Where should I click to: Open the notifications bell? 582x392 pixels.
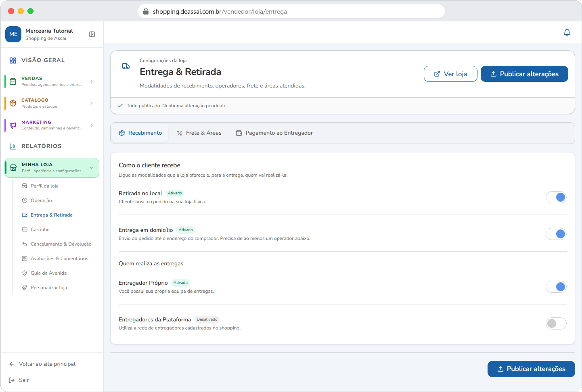[567, 33]
